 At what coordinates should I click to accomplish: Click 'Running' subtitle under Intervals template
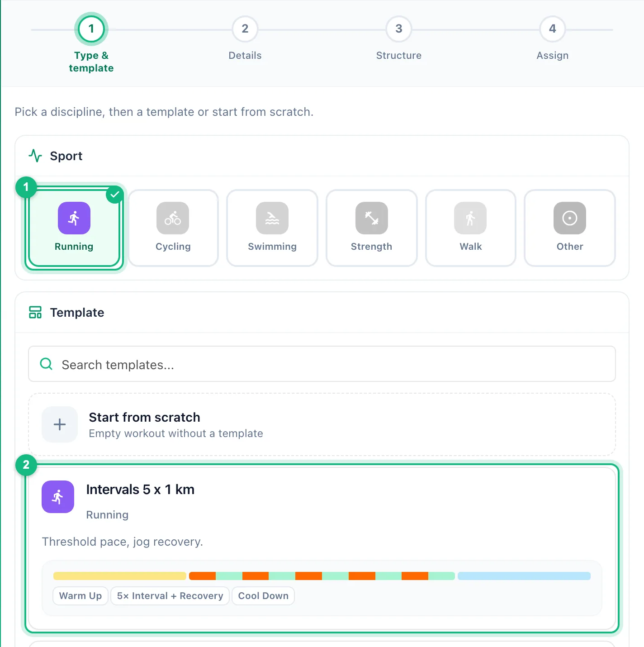click(108, 515)
